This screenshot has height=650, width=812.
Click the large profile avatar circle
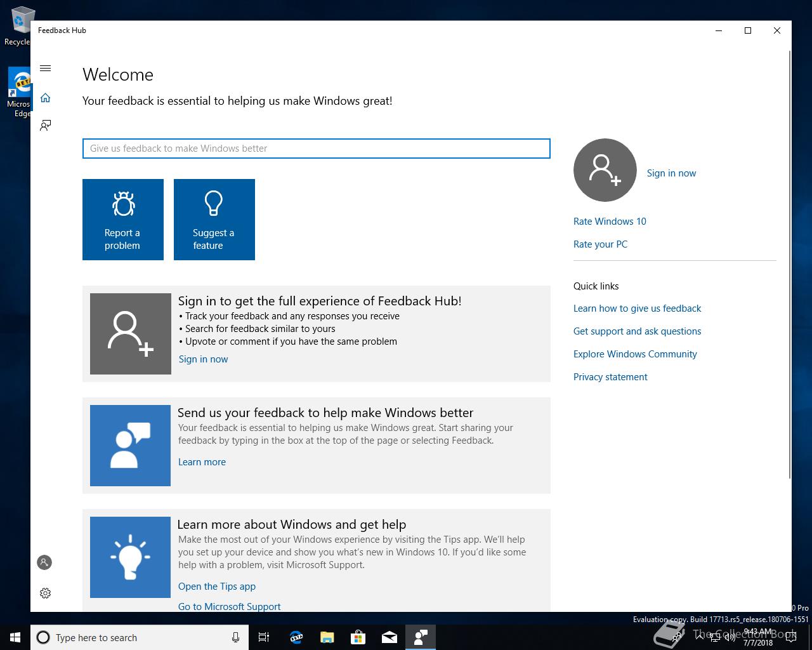[605, 170]
